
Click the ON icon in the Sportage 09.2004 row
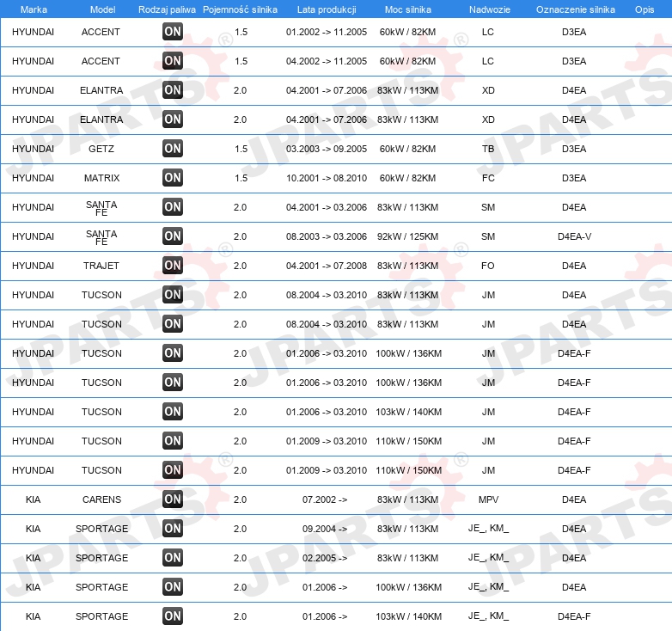click(173, 528)
